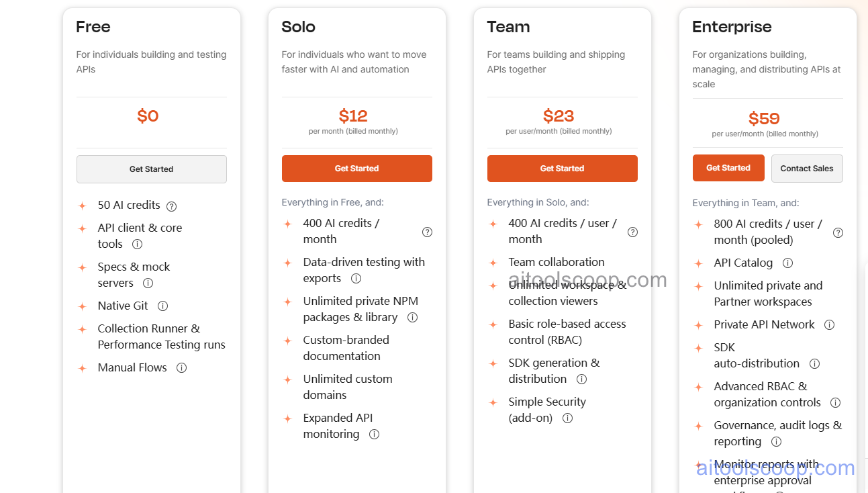Open info icon for Expanded API monitoring
This screenshot has width=868, height=493.
click(374, 435)
